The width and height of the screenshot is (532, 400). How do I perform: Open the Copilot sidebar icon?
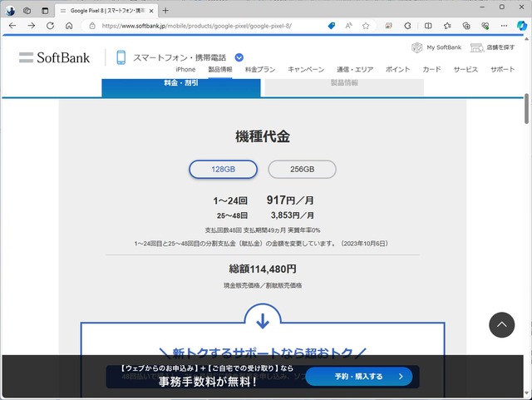click(521, 26)
